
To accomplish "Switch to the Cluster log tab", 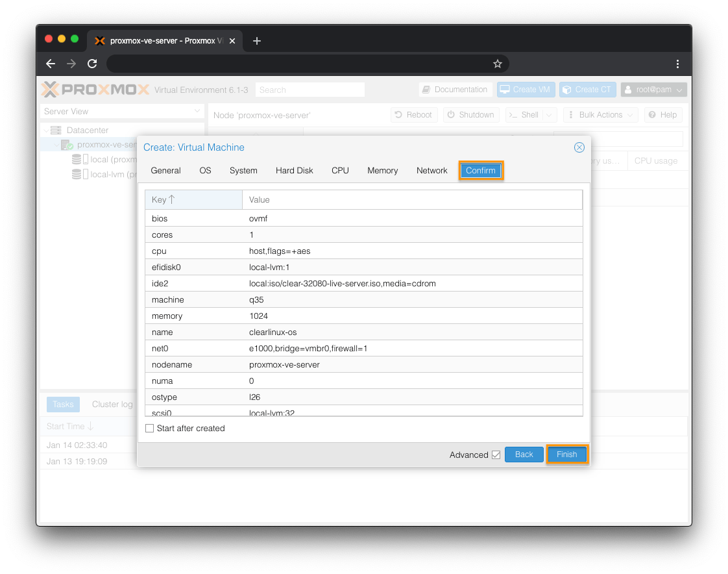I will click(112, 404).
